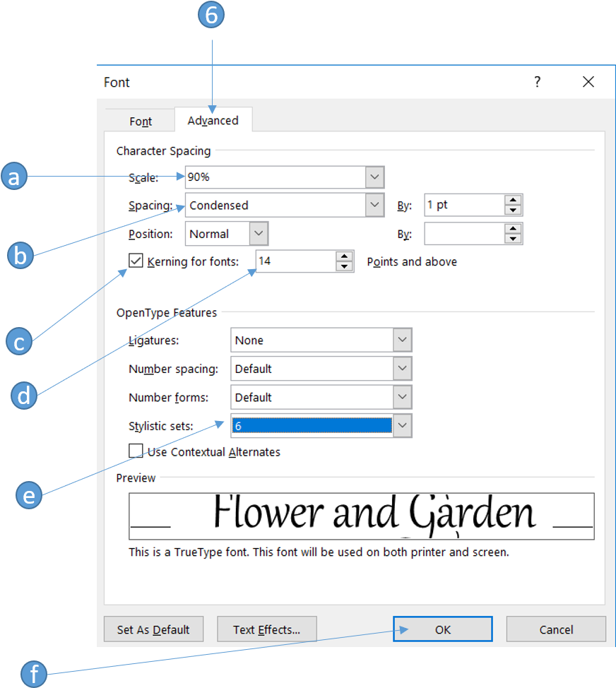Image resolution: width=616 pixels, height=688 pixels.
Task: Open the Number forms dropdown
Action: (x=403, y=397)
